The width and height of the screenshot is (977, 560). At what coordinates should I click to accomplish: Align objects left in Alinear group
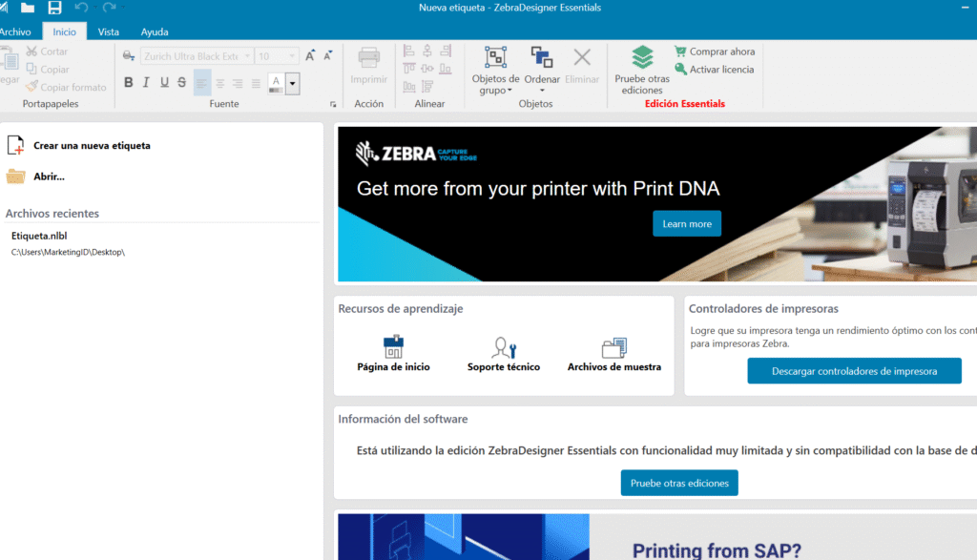point(408,52)
